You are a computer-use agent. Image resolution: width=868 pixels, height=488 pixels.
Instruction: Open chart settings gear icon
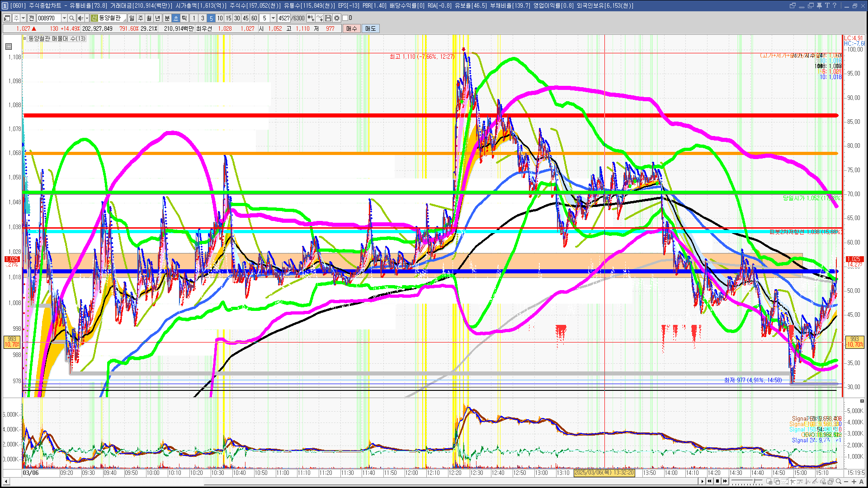pyautogui.click(x=337, y=18)
